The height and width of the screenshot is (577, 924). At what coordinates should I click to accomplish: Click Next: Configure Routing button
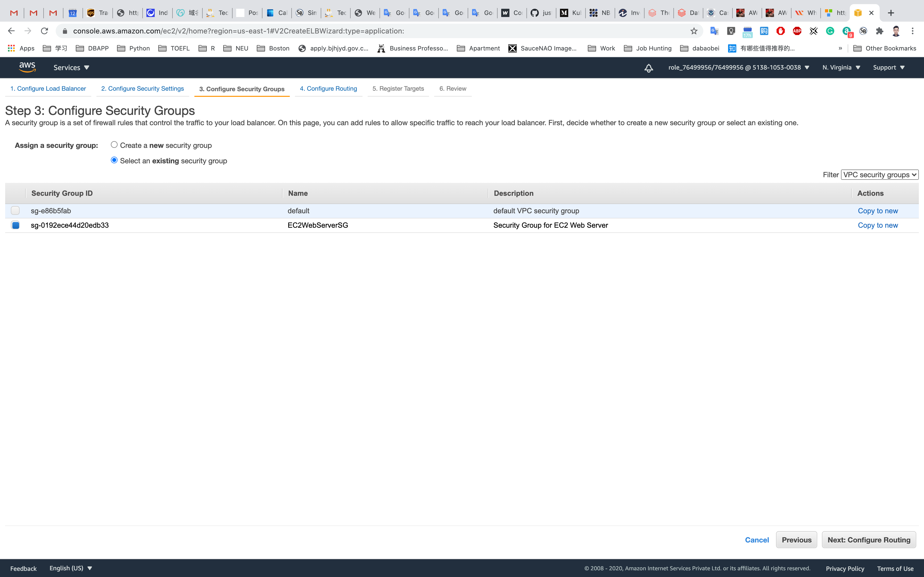coord(869,540)
